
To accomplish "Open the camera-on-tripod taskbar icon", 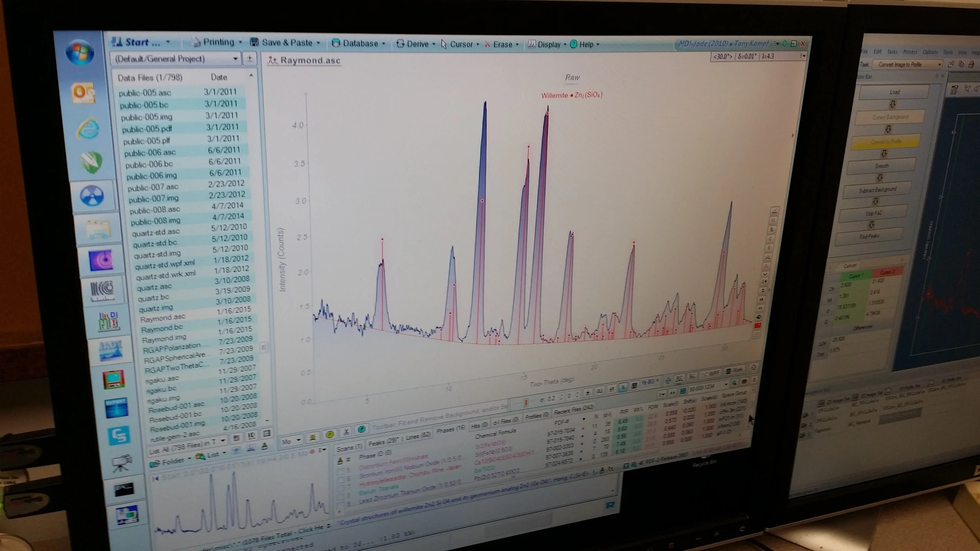I will [x=122, y=463].
